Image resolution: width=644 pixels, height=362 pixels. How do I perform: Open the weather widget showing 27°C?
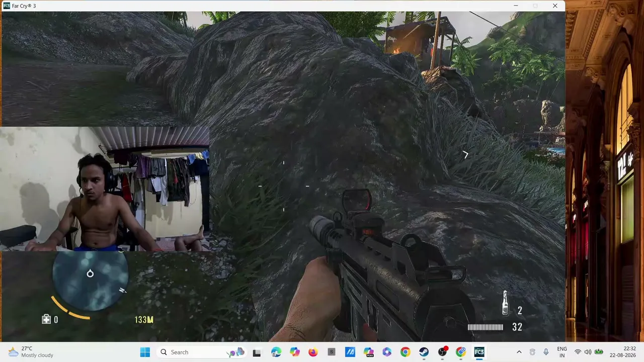pos(31,352)
